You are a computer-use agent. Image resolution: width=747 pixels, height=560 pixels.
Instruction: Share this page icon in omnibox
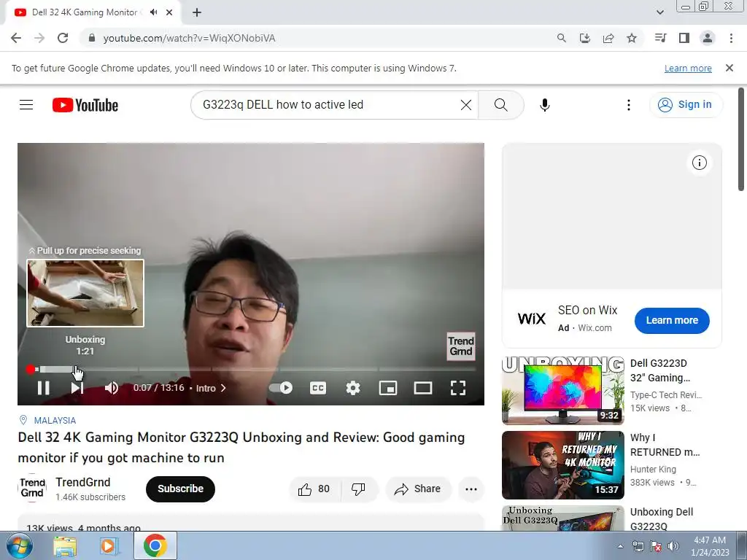[608, 38]
